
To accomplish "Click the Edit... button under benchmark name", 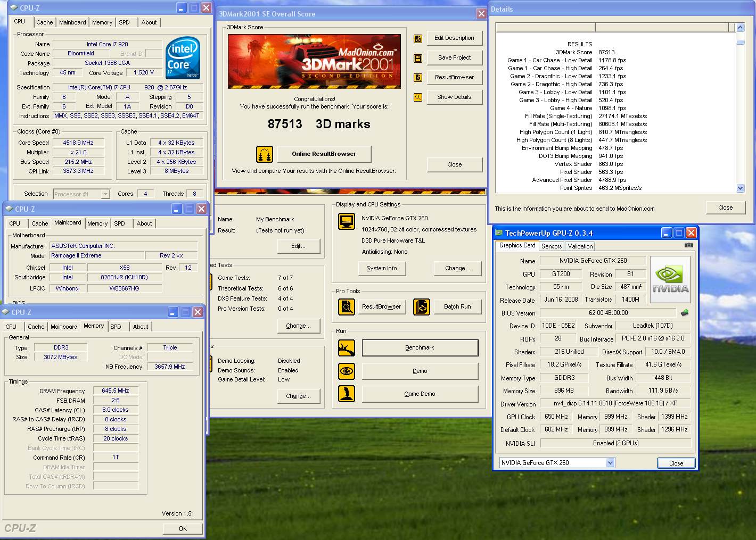I will [x=298, y=246].
